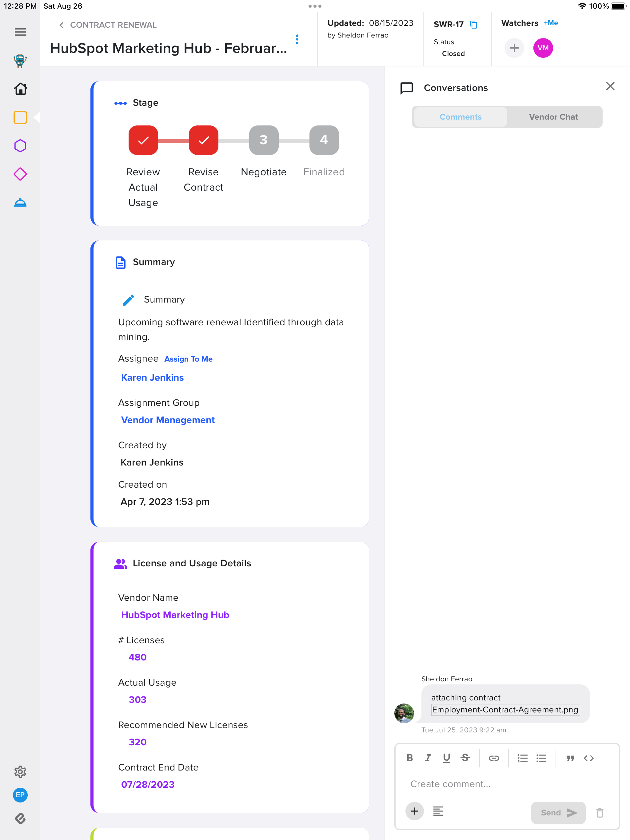Add attachment with plus button in editor
The image size is (630, 840).
[x=415, y=811]
